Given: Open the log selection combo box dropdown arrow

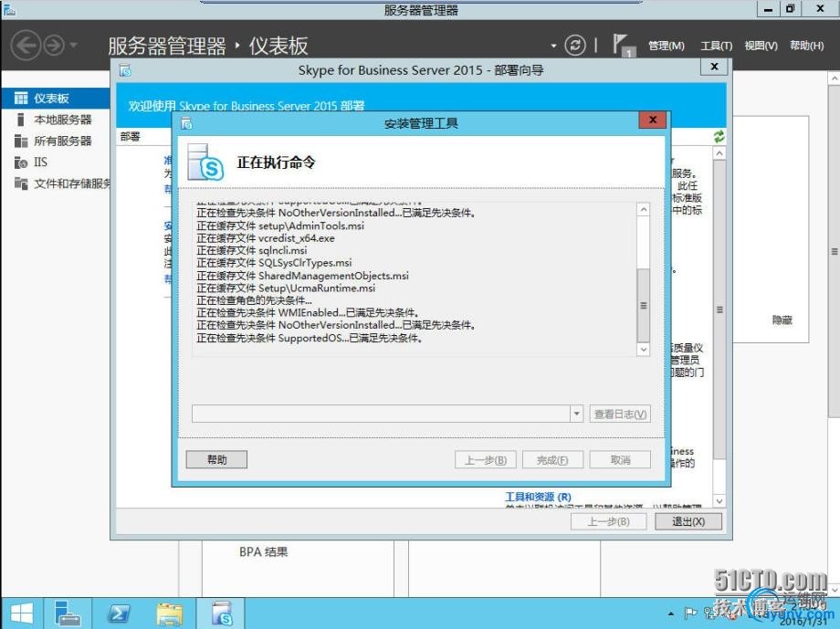Looking at the screenshot, I should [576, 414].
